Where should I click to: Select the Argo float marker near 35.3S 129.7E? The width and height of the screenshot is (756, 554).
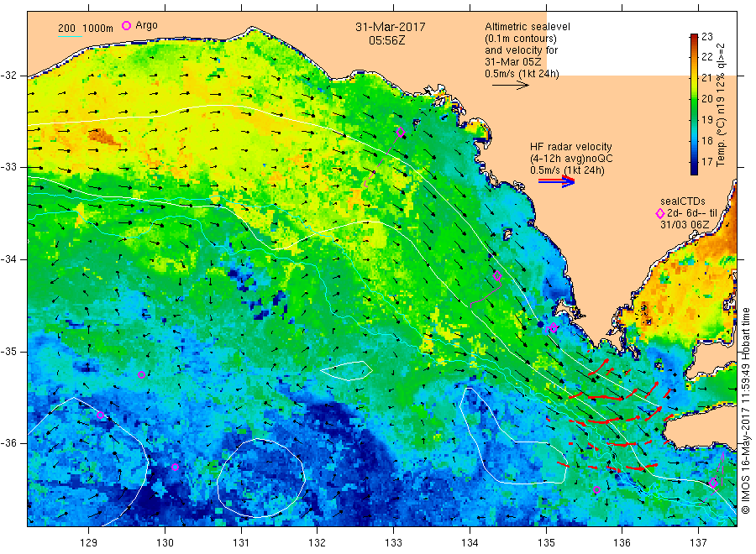141,375
